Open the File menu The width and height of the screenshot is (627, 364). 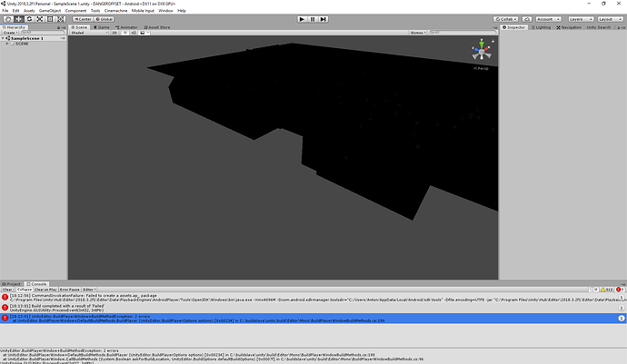click(5, 11)
